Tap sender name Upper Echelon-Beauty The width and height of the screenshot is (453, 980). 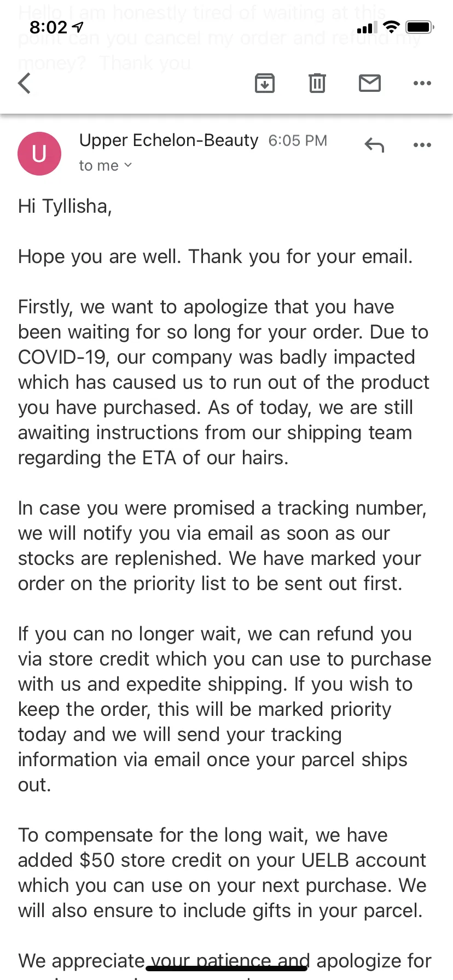(x=169, y=141)
